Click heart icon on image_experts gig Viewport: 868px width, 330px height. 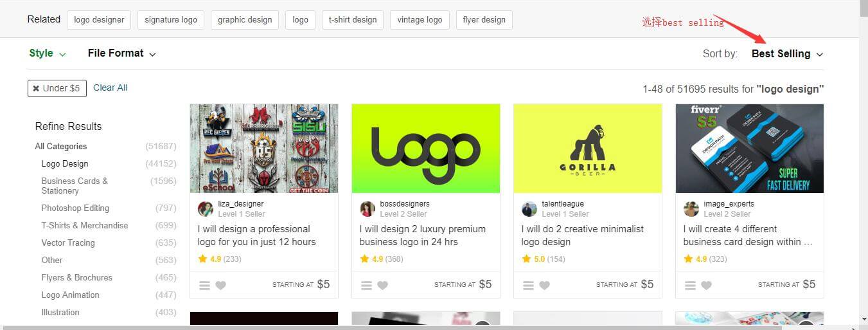706,286
